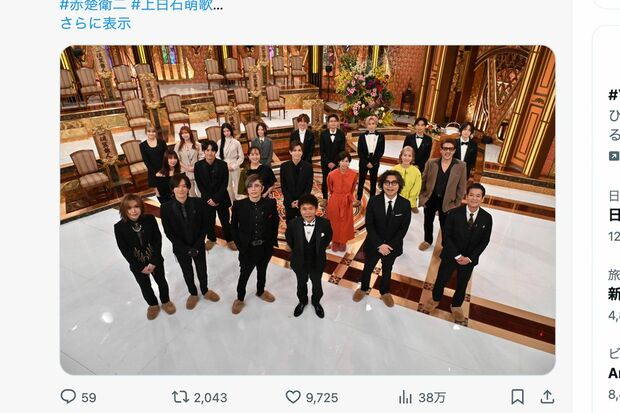Image resolution: width=620 pixels, height=413 pixels.
Task: Open post analytics via bar chart icon
Action: pyautogui.click(x=405, y=397)
